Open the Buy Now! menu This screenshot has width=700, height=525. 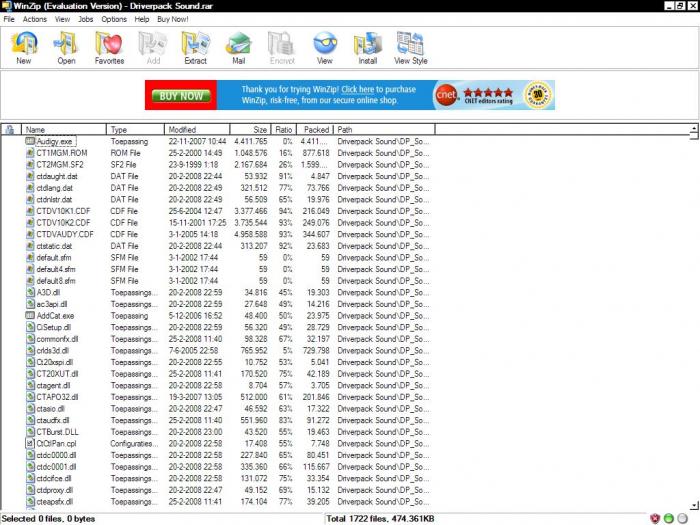click(173, 19)
